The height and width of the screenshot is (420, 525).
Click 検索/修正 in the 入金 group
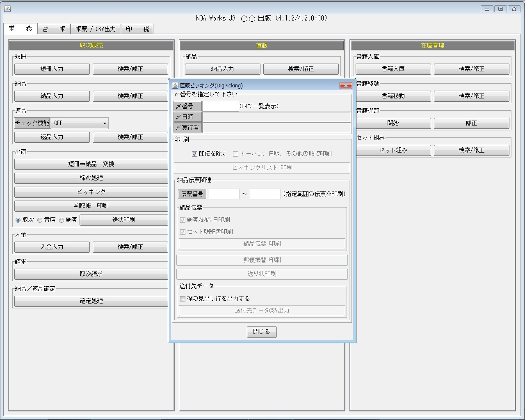coord(130,247)
